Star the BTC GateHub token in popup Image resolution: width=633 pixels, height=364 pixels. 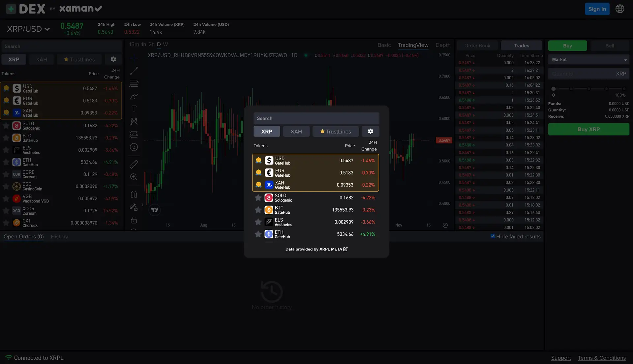(258, 210)
